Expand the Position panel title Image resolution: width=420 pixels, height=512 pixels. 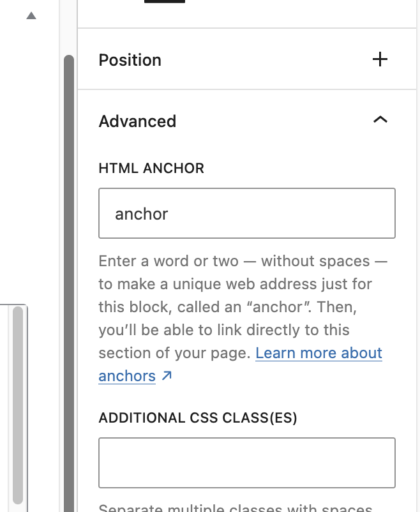(x=130, y=60)
